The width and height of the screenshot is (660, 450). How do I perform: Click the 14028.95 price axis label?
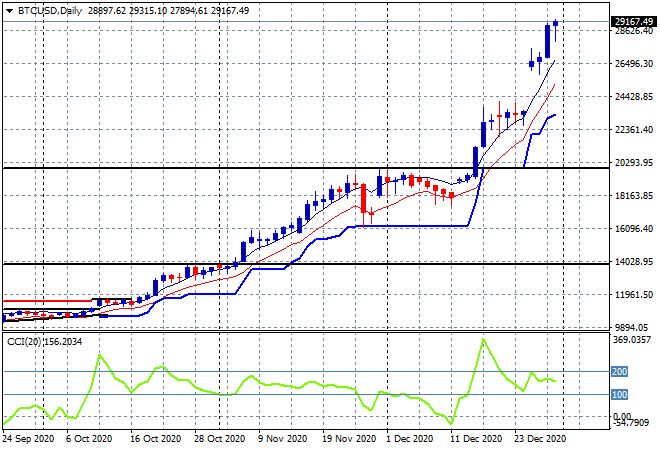click(x=634, y=262)
